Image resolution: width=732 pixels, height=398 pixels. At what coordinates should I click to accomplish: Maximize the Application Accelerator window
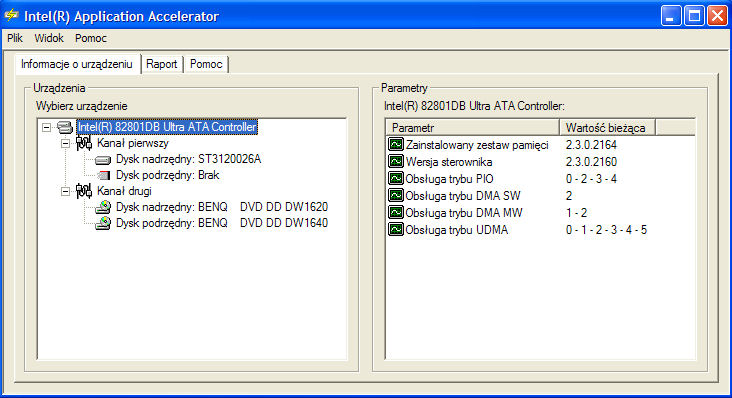694,16
